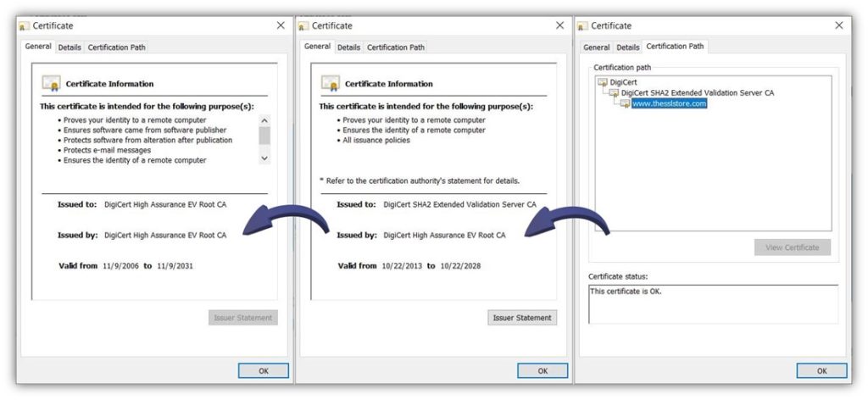Click 'Refer to the certification authority's statement' note
Image resolution: width=868 pixels, height=400 pixels.
click(x=420, y=181)
